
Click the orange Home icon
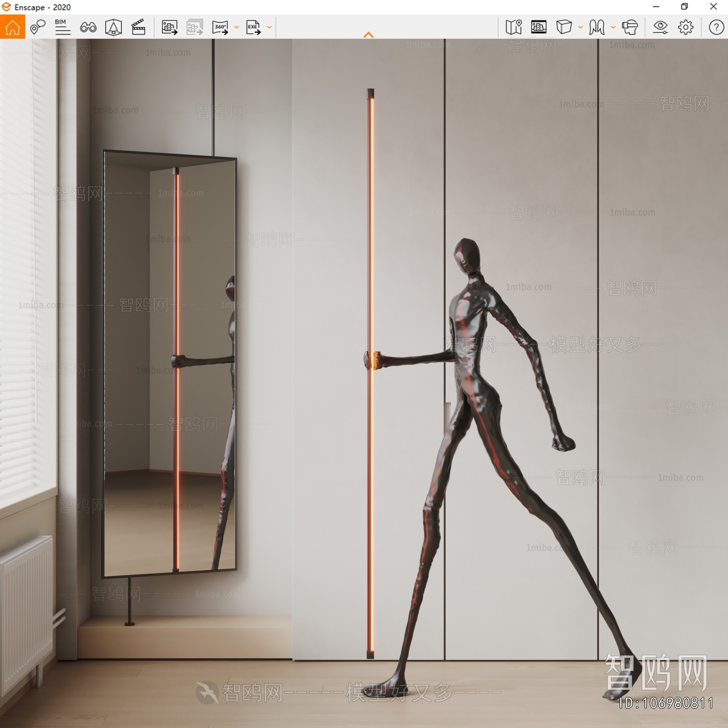tap(12, 27)
